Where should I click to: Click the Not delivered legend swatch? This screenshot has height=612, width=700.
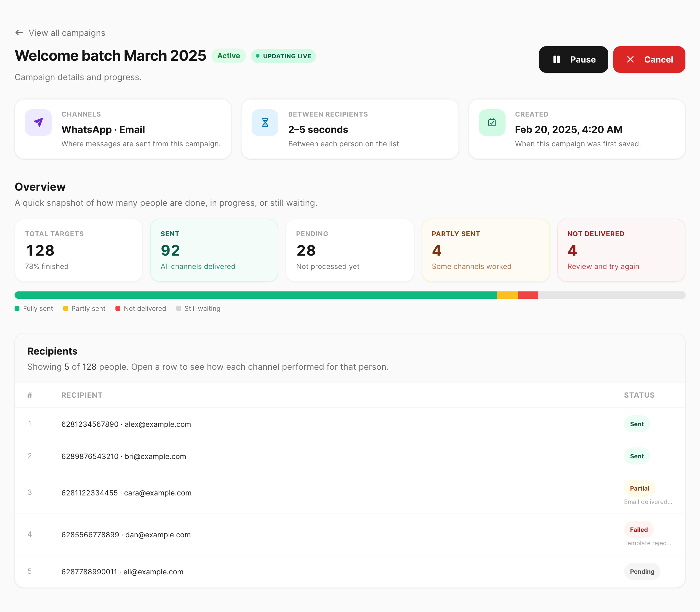[x=118, y=308]
